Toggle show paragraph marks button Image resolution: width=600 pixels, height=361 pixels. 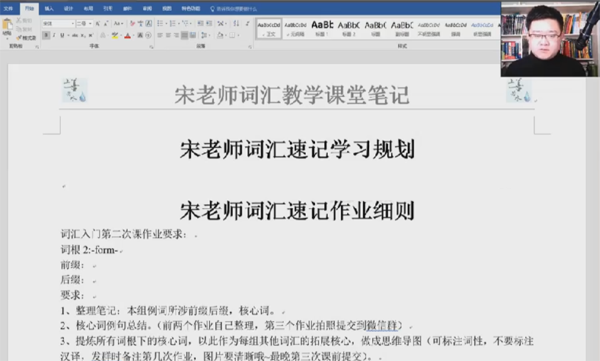248,23
